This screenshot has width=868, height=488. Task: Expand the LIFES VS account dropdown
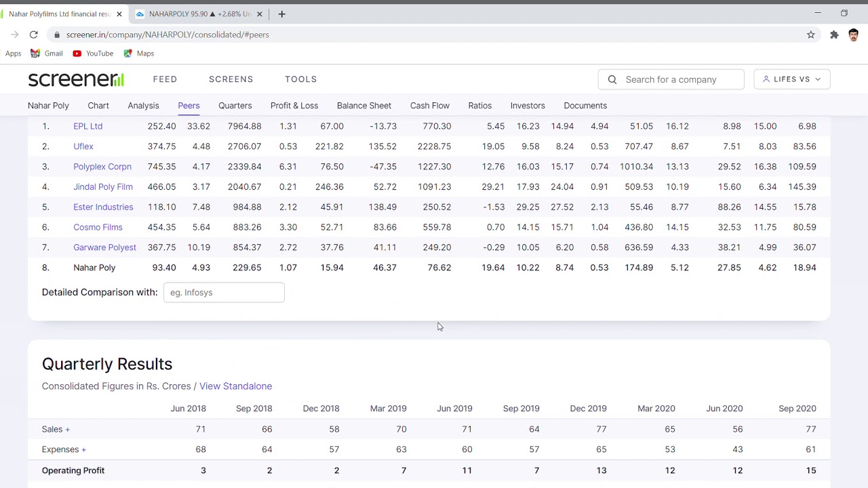pos(791,79)
